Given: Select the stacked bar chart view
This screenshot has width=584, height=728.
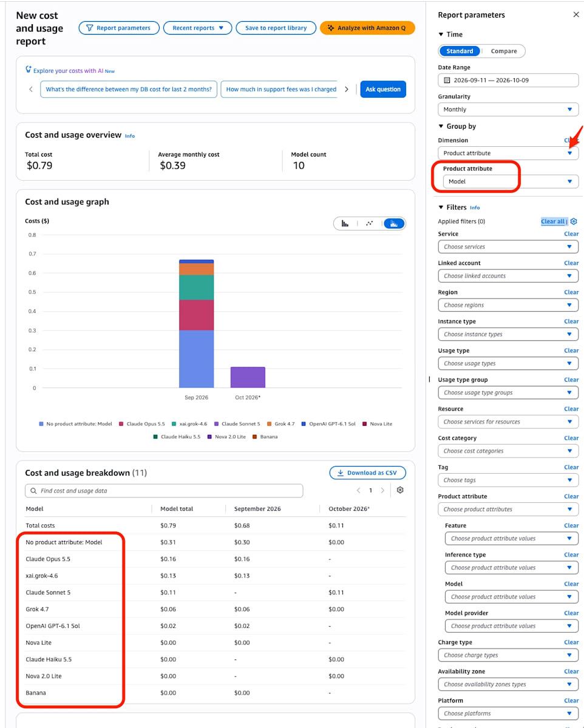Looking at the screenshot, I should tap(394, 223).
